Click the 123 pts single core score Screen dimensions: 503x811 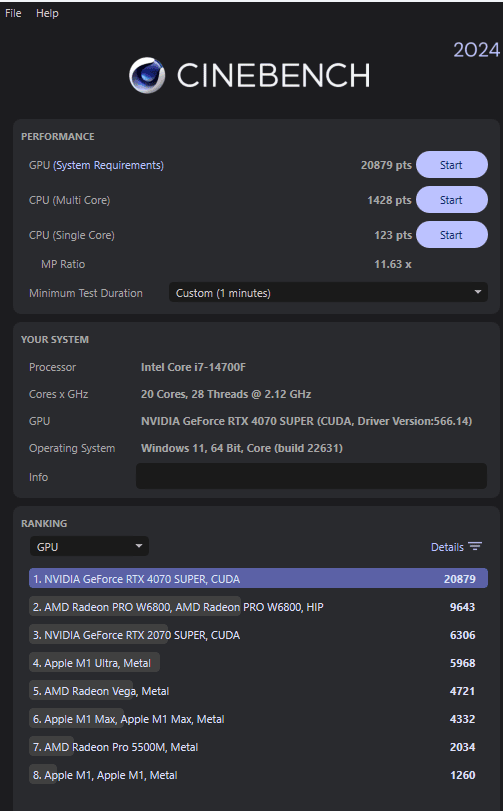[x=393, y=235]
